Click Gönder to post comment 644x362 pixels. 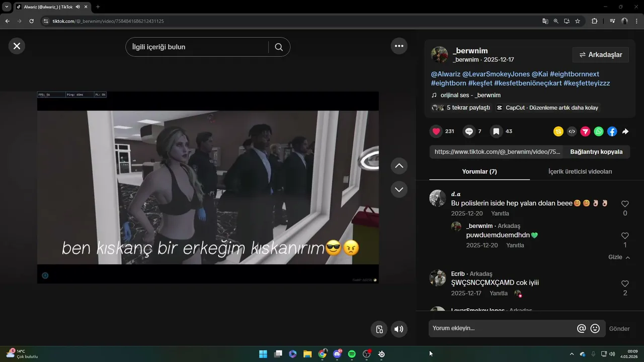619,329
